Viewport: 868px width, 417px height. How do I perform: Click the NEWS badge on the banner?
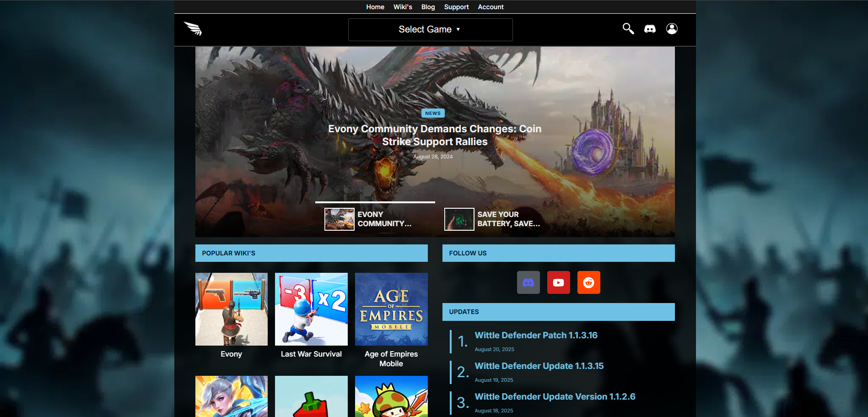pyautogui.click(x=433, y=113)
